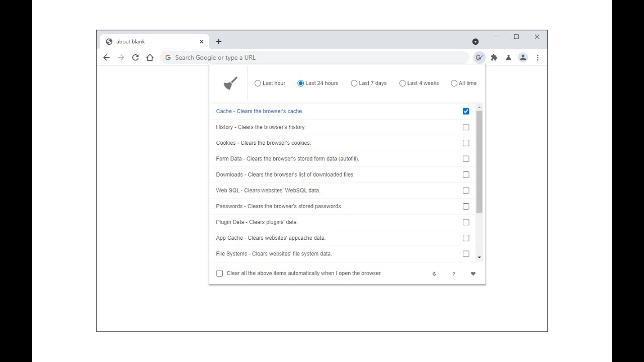This screenshot has width=644, height=362.
Task: Check the Passwords checkbox
Action: 466,207
